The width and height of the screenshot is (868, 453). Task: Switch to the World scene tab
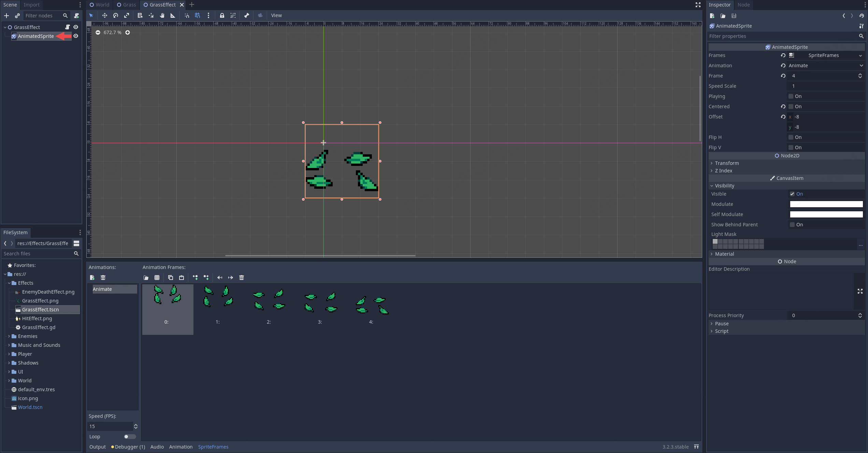100,5
